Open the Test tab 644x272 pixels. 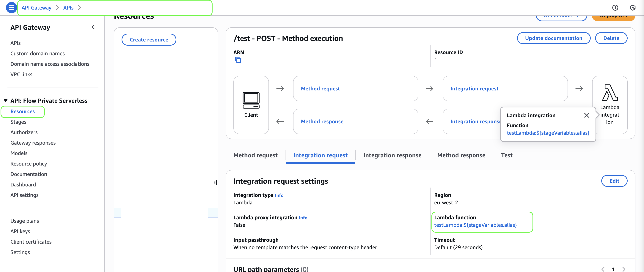507,155
